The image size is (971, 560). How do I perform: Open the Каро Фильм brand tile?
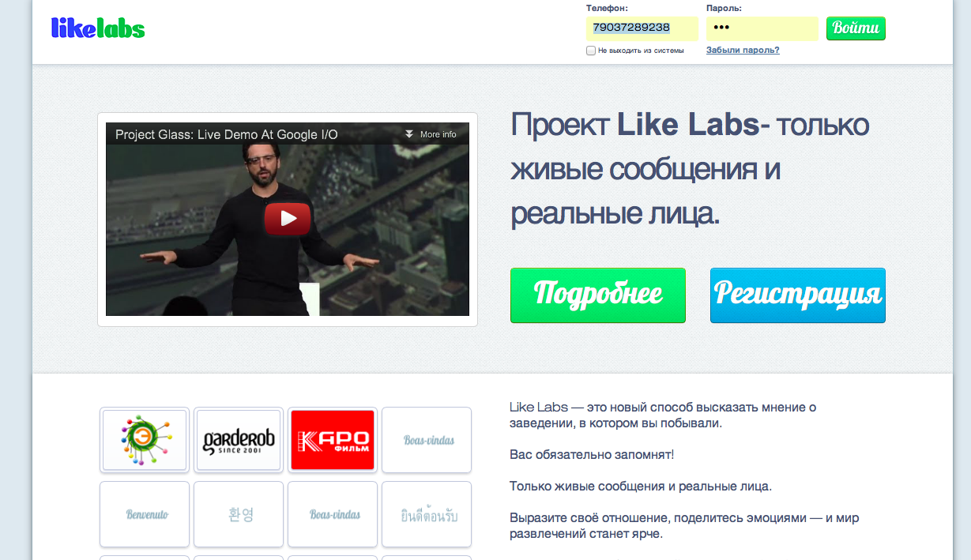coord(333,440)
